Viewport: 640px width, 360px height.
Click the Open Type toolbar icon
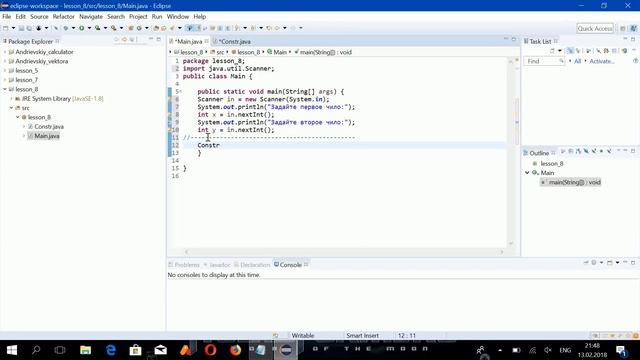click(x=156, y=28)
